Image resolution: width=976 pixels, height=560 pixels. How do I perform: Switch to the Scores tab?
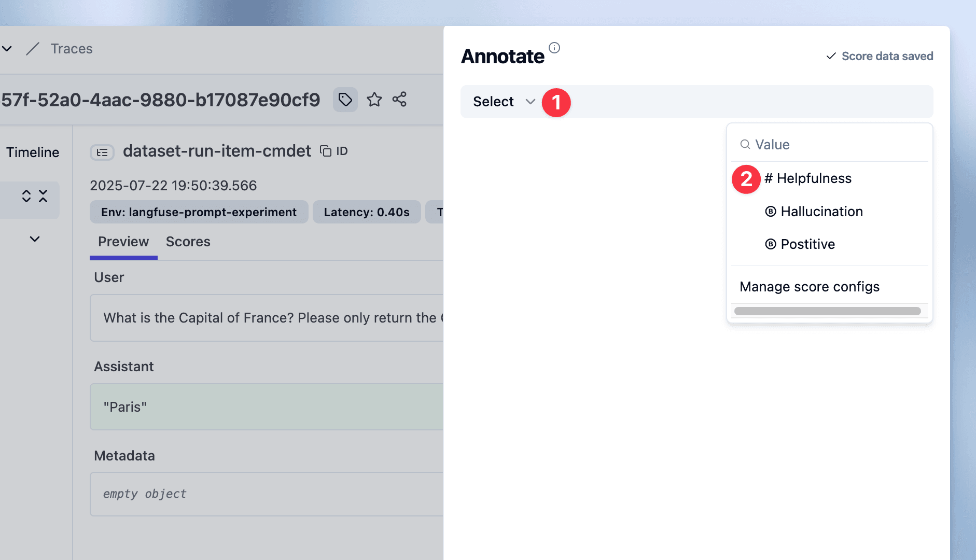(188, 242)
